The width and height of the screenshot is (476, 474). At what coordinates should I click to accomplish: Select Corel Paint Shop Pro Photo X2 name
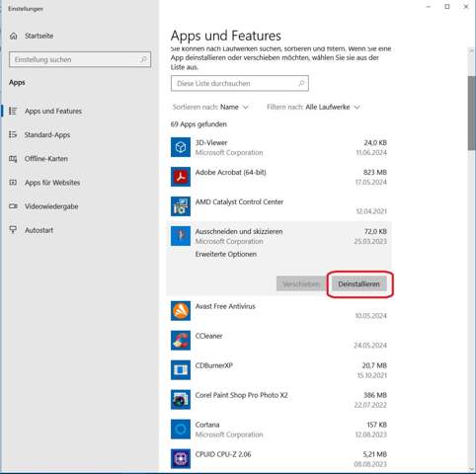tap(241, 395)
